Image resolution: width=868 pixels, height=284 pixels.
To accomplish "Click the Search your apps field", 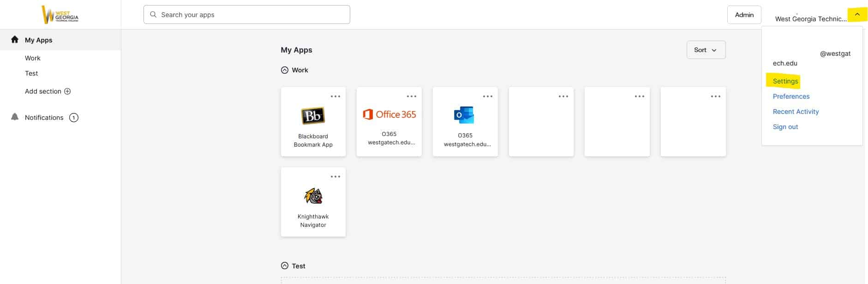I will click(247, 15).
